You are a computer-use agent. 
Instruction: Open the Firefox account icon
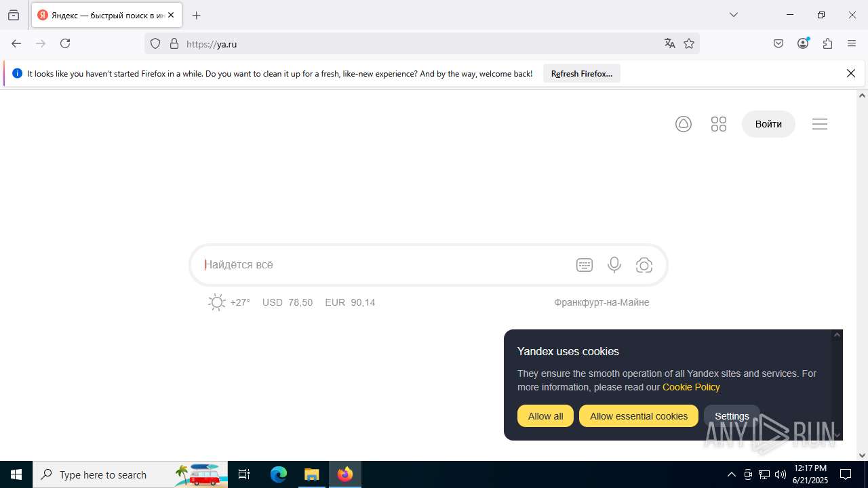[x=803, y=43]
